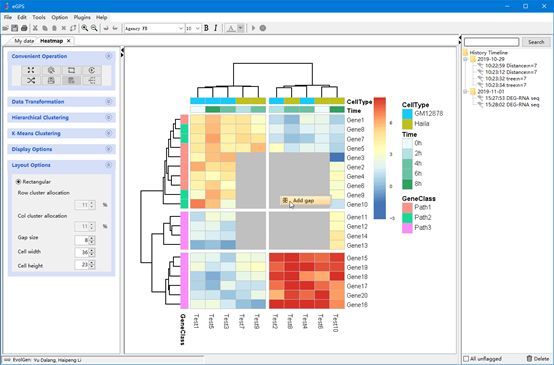Click the highlighted grid icon in Convenient Operation

[x=71, y=81]
